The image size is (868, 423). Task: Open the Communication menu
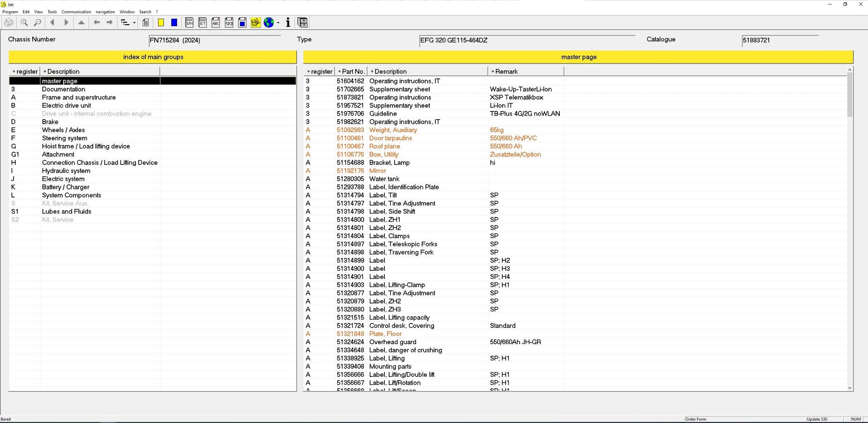[76, 12]
